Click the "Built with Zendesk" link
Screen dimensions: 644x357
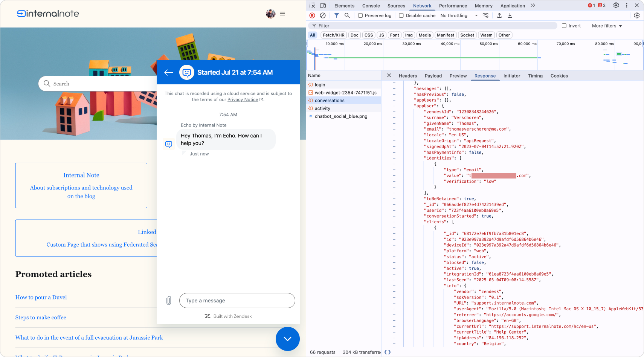pyautogui.click(x=228, y=316)
